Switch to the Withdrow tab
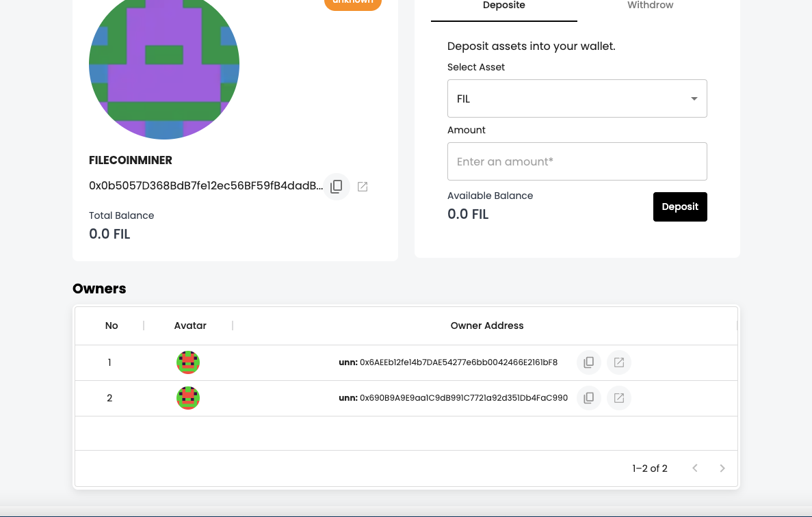The height and width of the screenshot is (517, 812). [x=649, y=6]
